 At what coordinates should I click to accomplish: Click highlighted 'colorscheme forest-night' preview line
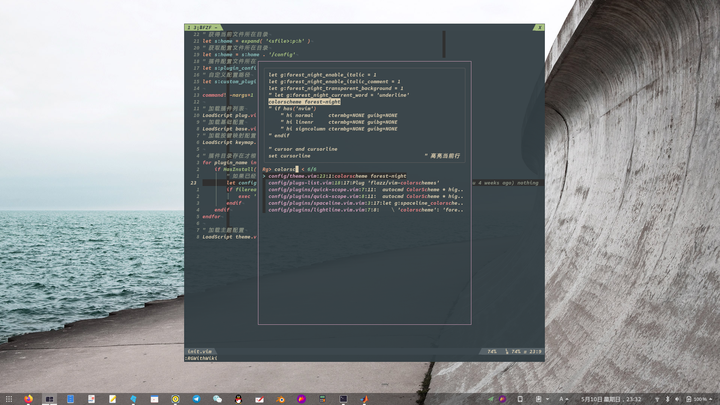pyautogui.click(x=304, y=101)
